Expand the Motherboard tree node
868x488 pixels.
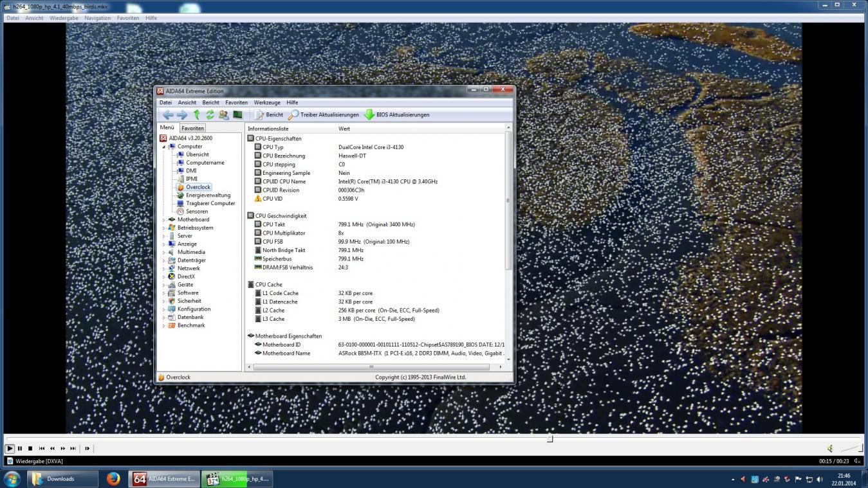pos(163,219)
